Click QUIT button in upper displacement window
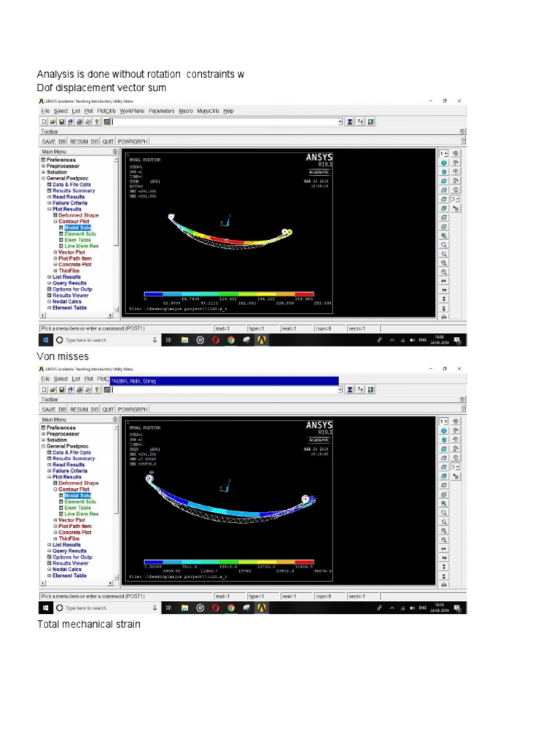This screenshot has width=560, height=747. 108,142
